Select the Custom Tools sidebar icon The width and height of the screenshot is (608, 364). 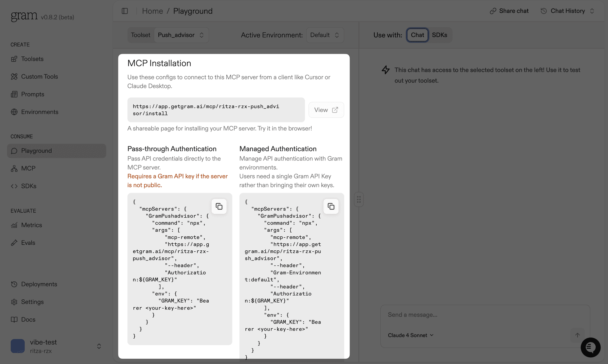pos(14,77)
